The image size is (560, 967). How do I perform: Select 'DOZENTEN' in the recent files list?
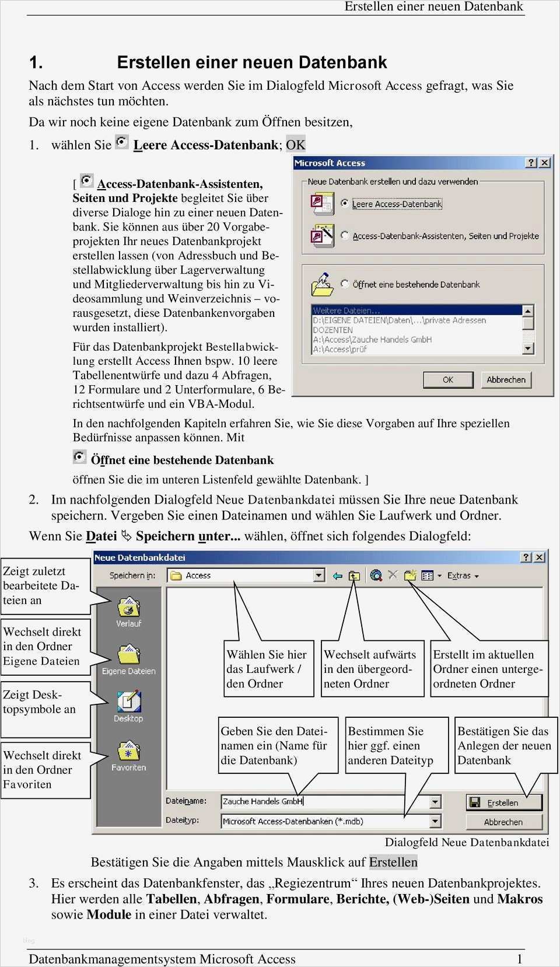416,330
